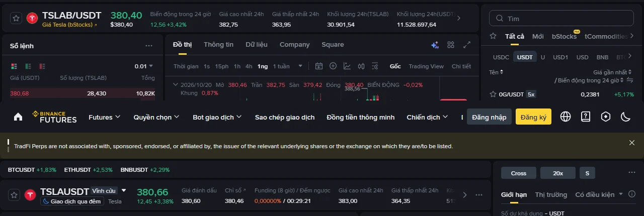The height and width of the screenshot is (216, 644).
Task: Open the technical indicators line chart icon
Action: coord(347,66)
